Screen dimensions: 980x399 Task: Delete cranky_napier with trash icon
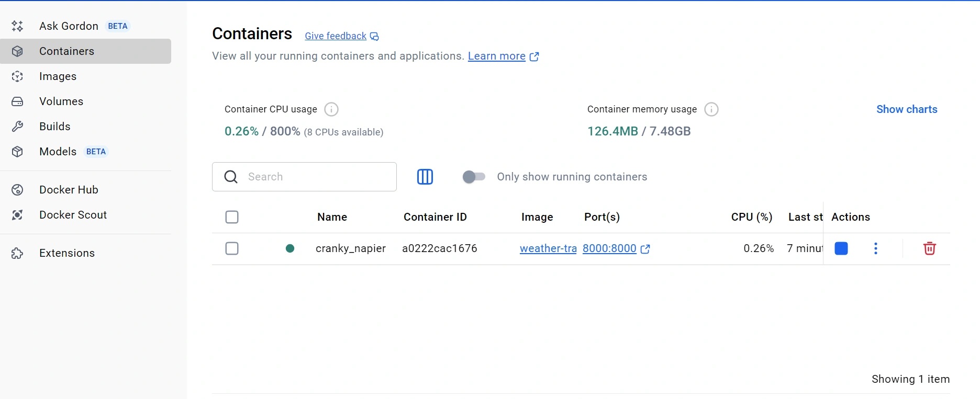click(930, 248)
